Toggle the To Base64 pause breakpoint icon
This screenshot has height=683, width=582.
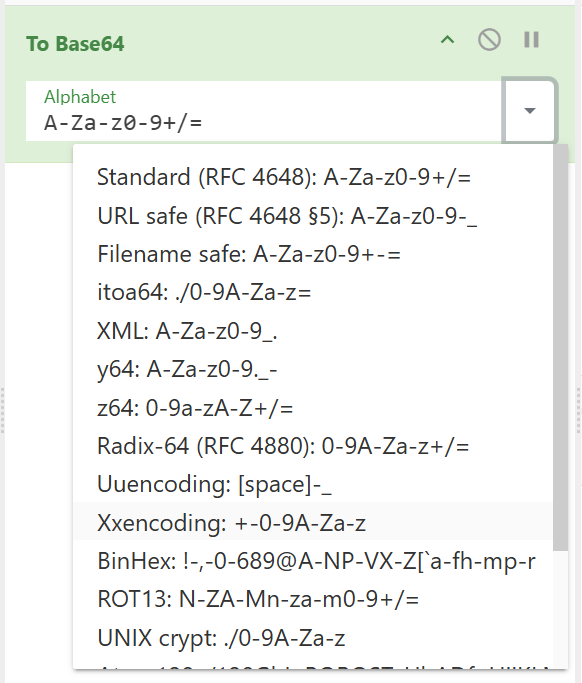click(x=531, y=40)
